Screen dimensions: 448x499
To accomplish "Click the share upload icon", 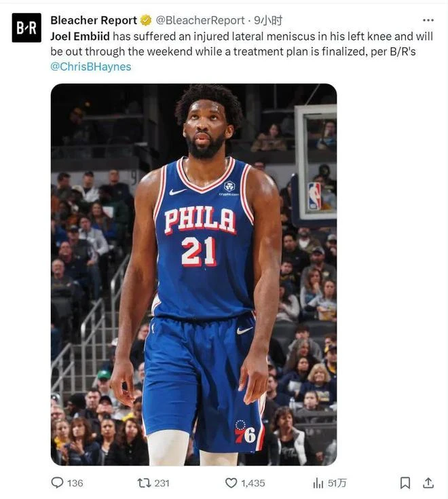I will tap(428, 483).
